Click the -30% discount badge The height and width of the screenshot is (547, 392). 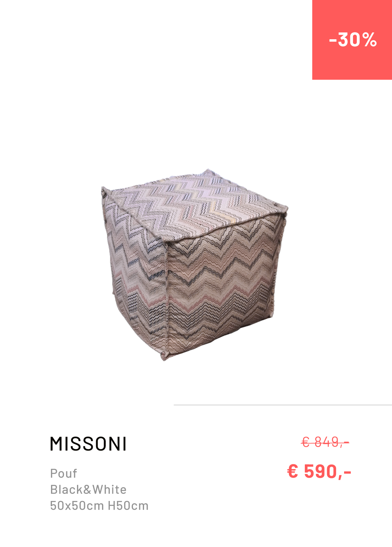pyautogui.click(x=352, y=40)
